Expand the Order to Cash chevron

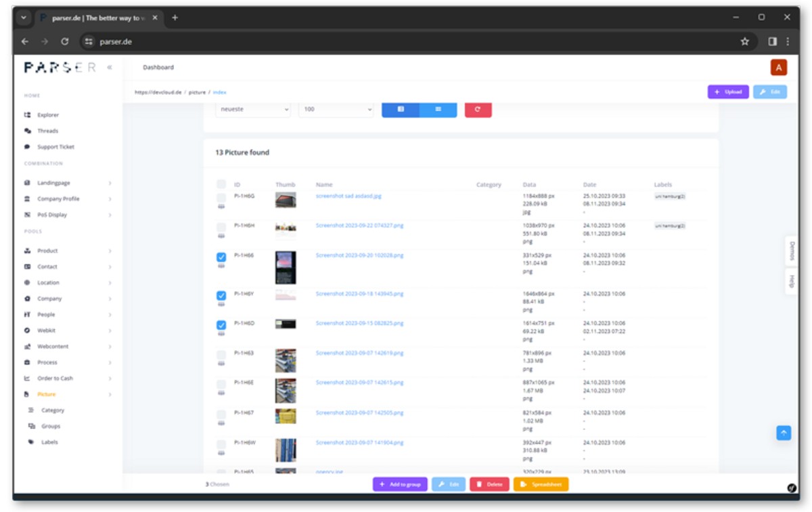(x=110, y=379)
